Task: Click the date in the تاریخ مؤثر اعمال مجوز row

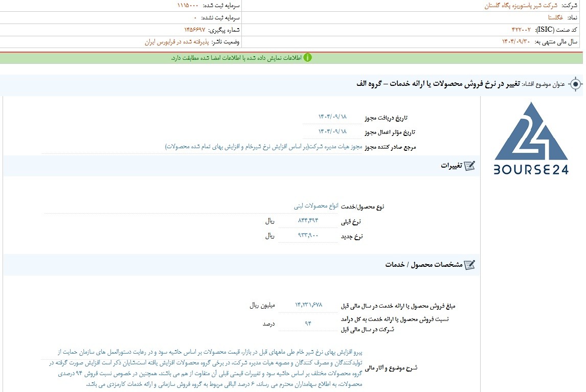Action: 332,131
